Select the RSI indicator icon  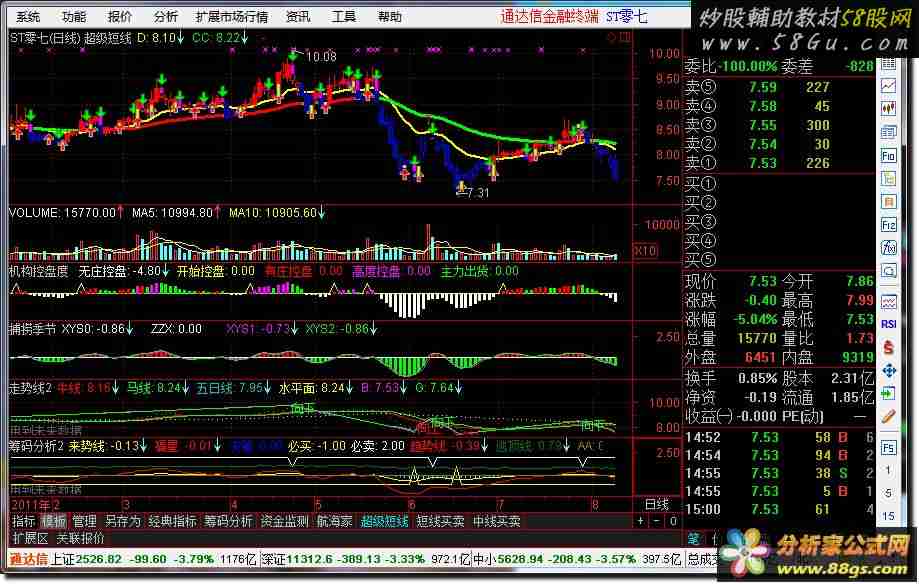(x=889, y=324)
